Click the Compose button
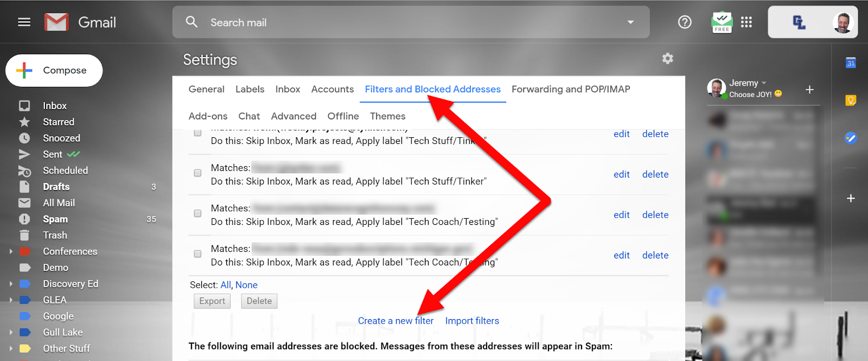Image resolution: width=868 pixels, height=361 pixels. (x=54, y=71)
